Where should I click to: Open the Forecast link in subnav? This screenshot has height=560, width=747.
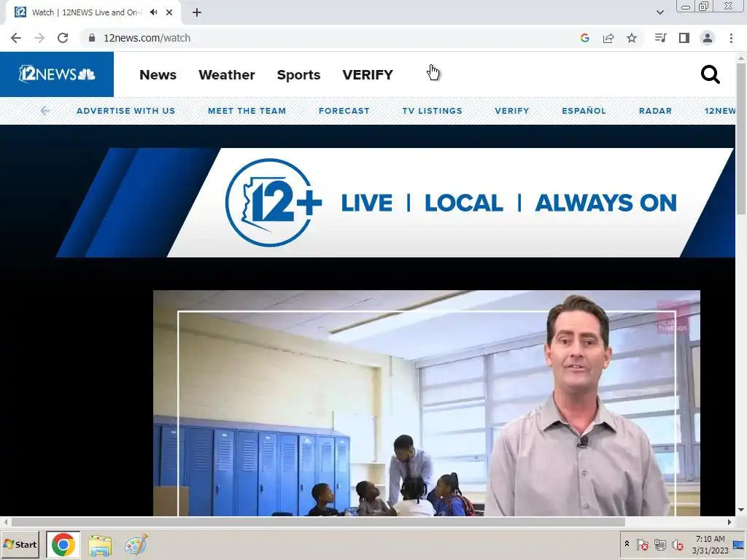(344, 111)
